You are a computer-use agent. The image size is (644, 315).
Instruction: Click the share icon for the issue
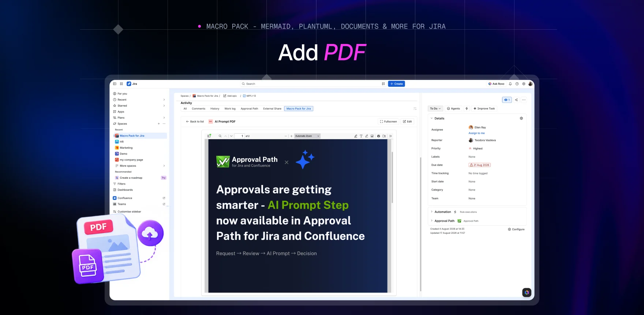(x=516, y=100)
